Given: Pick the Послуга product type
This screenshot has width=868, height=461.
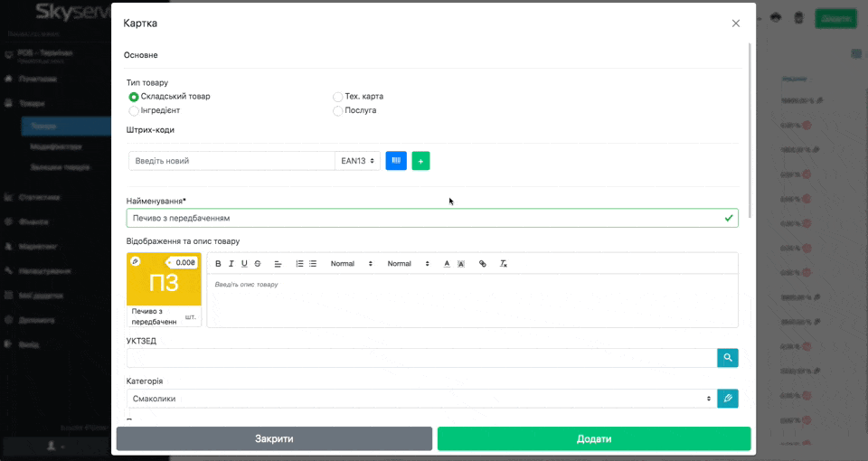Looking at the screenshot, I should tap(338, 111).
